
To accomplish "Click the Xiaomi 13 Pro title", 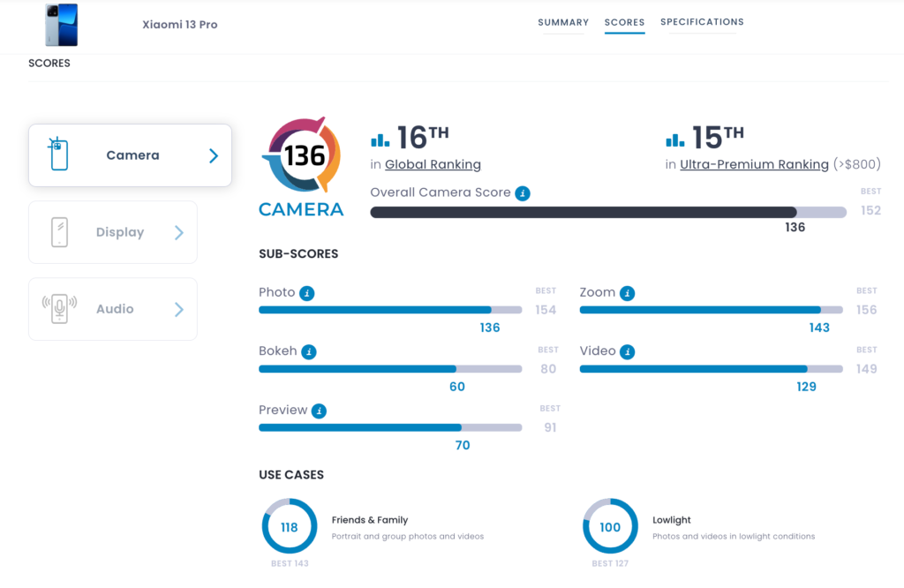I will tap(180, 24).
